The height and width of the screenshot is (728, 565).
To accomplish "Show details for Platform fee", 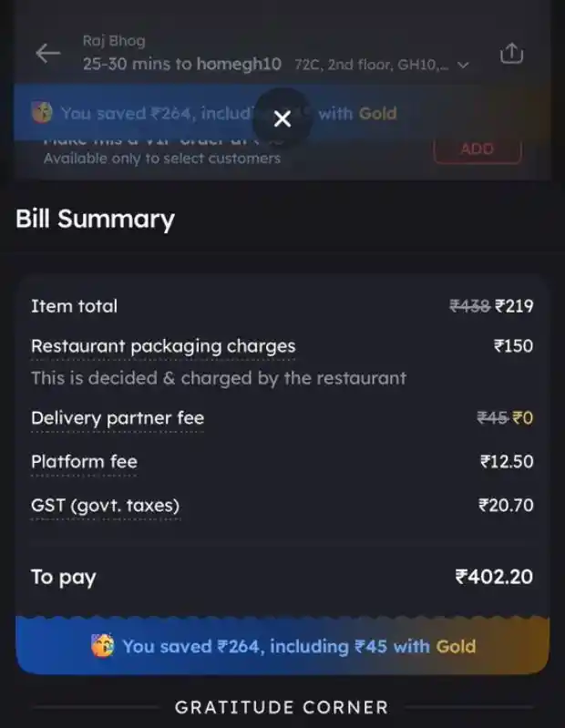I will coord(84,462).
